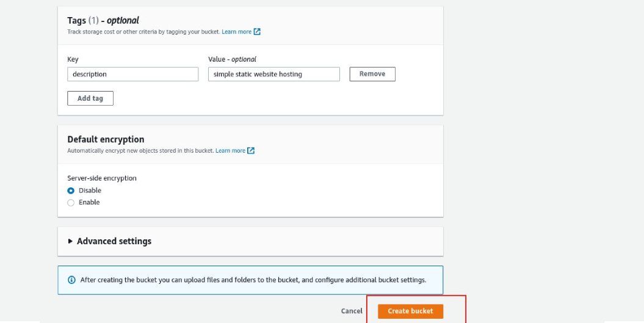Click the Add tag button
The width and height of the screenshot is (644, 323).
90,98
